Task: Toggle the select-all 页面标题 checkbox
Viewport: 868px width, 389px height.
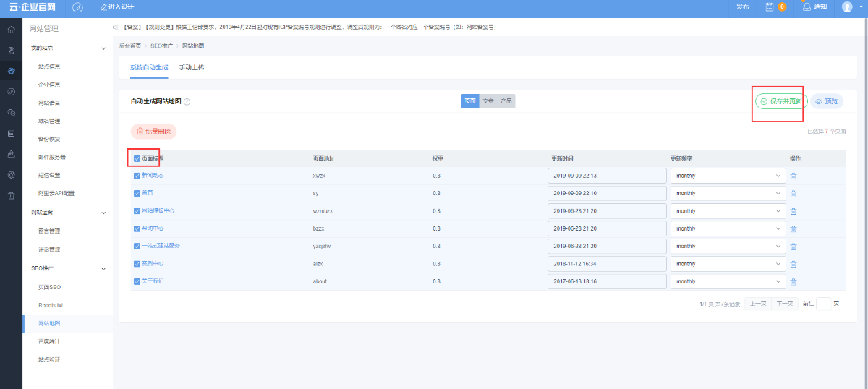Action: 137,158
